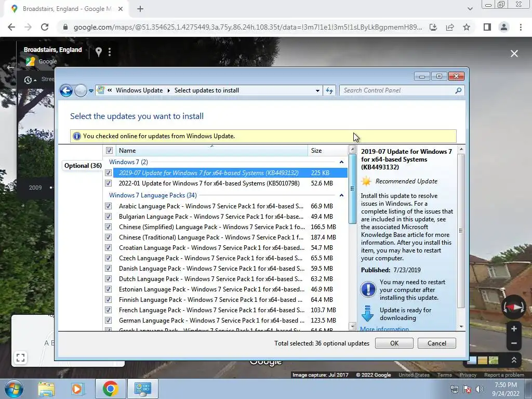Open the Windows Start menu orb
This screenshot has width=532, height=399.
coord(14,389)
